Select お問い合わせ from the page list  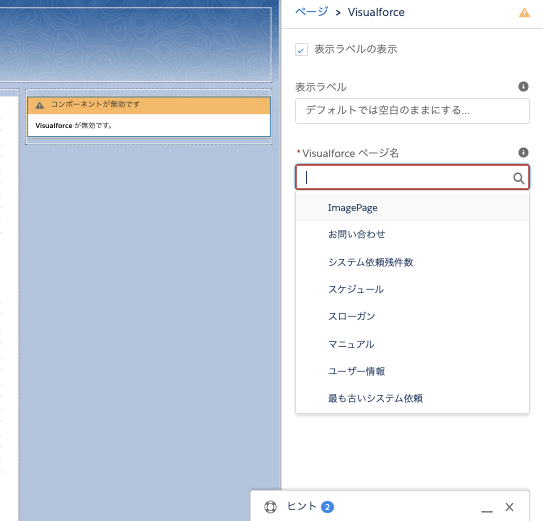click(x=412, y=235)
